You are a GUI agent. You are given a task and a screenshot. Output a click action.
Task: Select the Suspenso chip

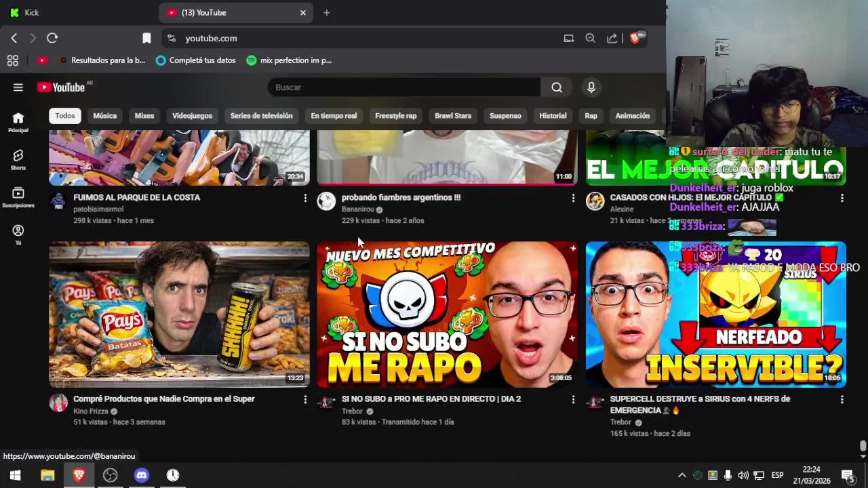505,116
